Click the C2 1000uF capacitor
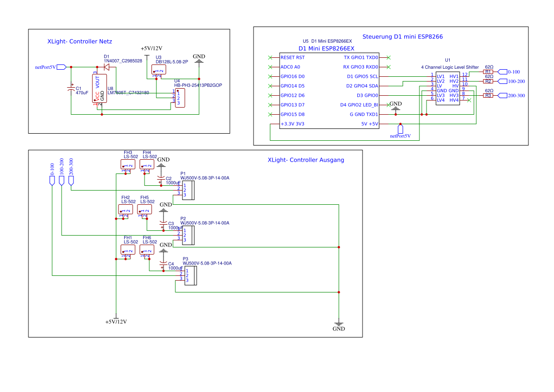 click(x=161, y=178)
